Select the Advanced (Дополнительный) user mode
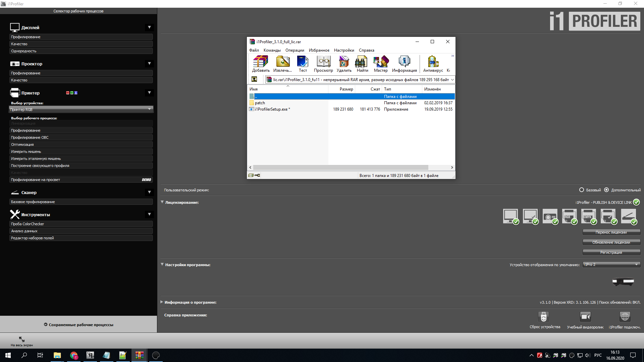Screen dimensions: 644x362 (x=606, y=190)
